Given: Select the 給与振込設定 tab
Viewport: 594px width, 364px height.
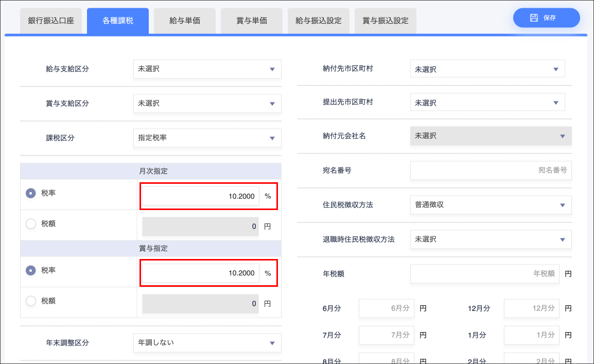Looking at the screenshot, I should point(319,21).
